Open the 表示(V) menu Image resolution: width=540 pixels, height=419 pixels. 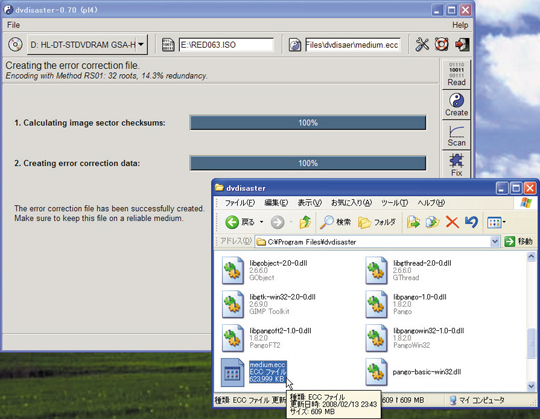point(310,203)
